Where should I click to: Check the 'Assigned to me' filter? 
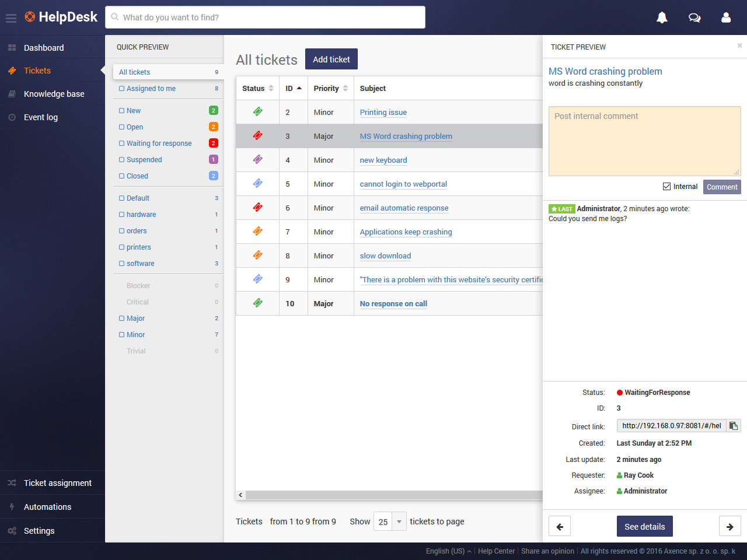(122, 89)
